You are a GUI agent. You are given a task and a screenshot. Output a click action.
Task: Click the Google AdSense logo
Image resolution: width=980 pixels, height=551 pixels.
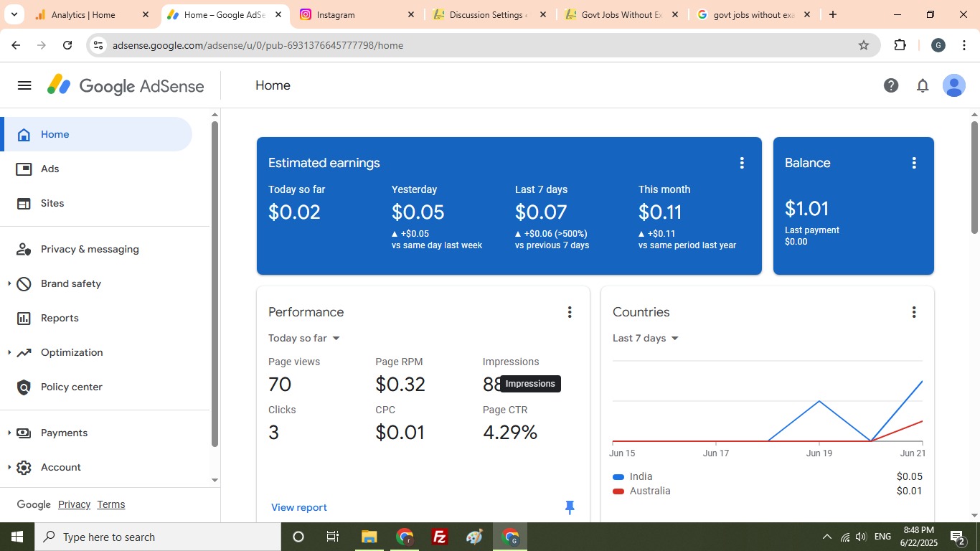126,86
